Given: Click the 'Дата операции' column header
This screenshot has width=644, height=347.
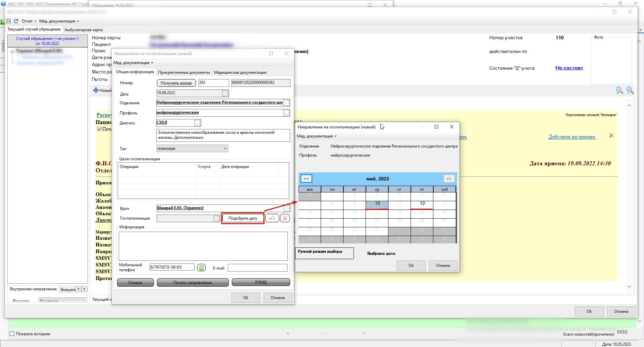Looking at the screenshot, I should point(249,167).
